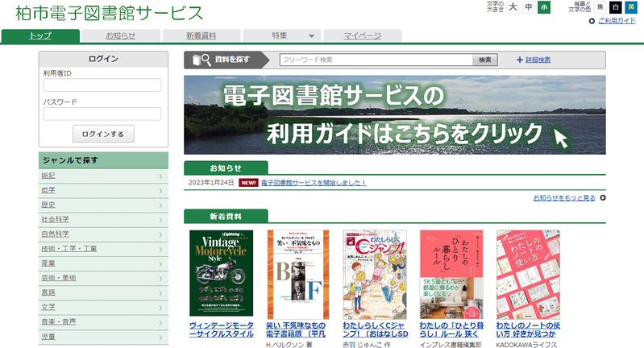
Task: Select the 技術・工学・工業 genre link
Action: [x=69, y=249]
